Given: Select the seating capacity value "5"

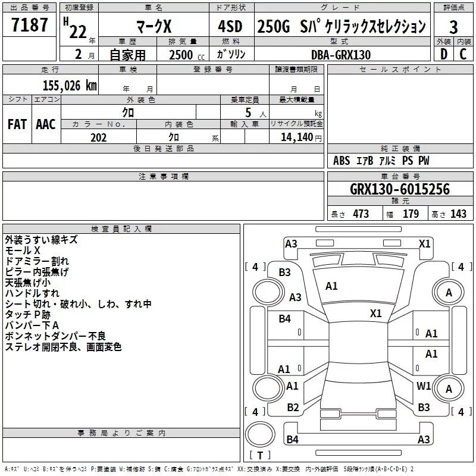Looking at the screenshot, I should point(248,112).
